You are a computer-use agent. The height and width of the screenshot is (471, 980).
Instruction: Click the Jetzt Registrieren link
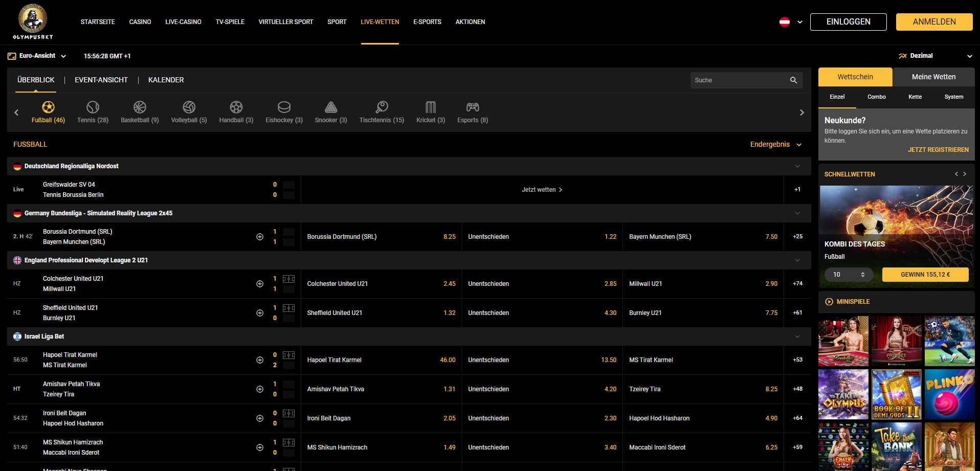coord(938,150)
